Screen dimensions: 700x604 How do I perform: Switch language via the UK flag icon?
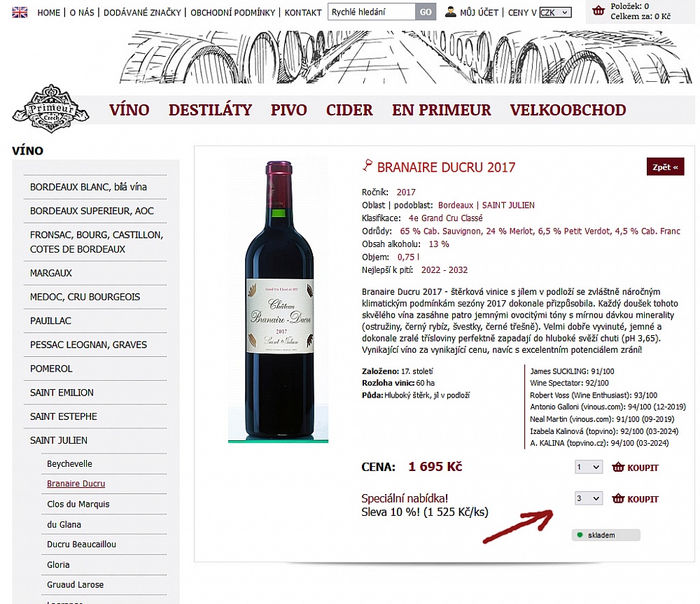tap(20, 13)
